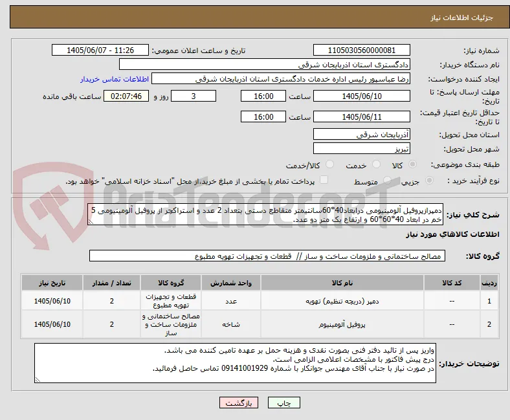This screenshot has width=510, height=420.
Task: Click the اطلاعات کالاهای مورد نیاز heading
Action: 452,234
